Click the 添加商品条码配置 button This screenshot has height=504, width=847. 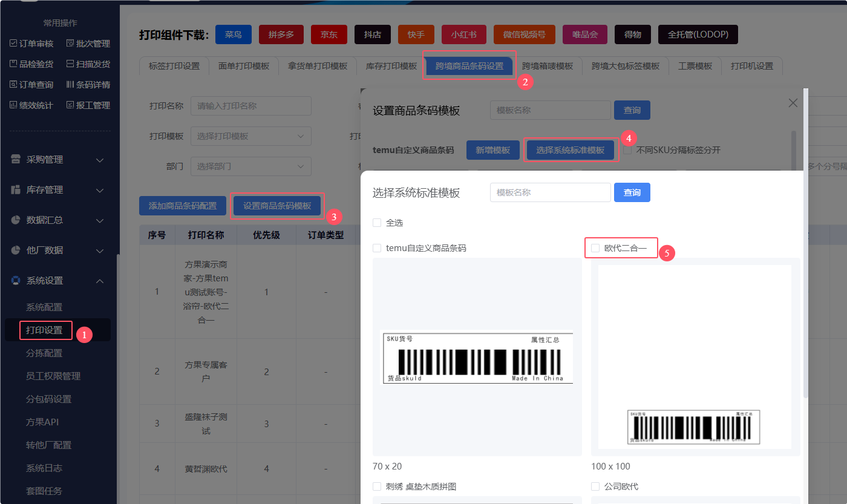[x=183, y=206]
